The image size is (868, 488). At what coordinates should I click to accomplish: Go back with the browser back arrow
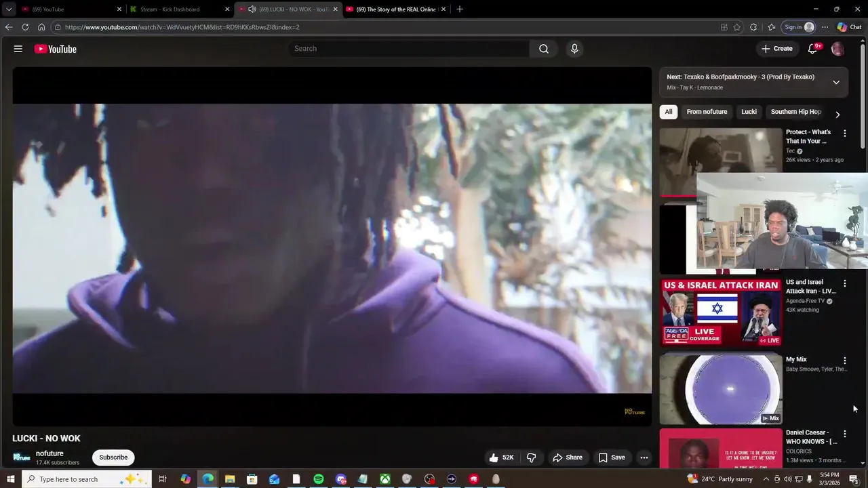(9, 27)
